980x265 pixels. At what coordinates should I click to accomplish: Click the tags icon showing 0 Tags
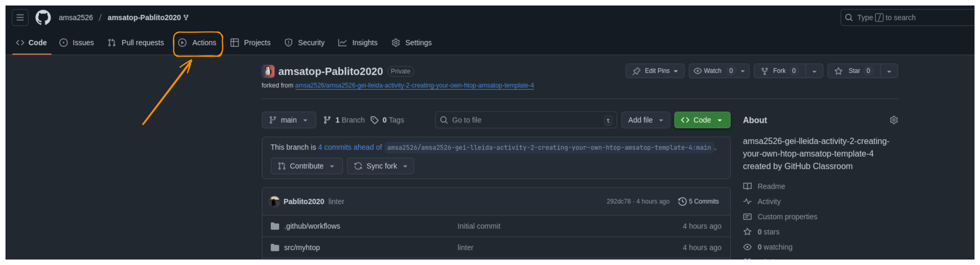(x=375, y=120)
